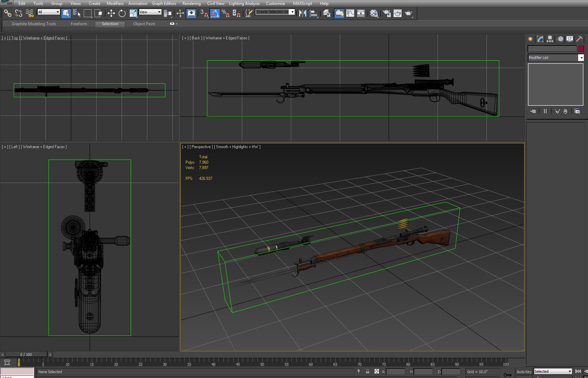Open the Modifiers menu

pyautogui.click(x=115, y=3)
